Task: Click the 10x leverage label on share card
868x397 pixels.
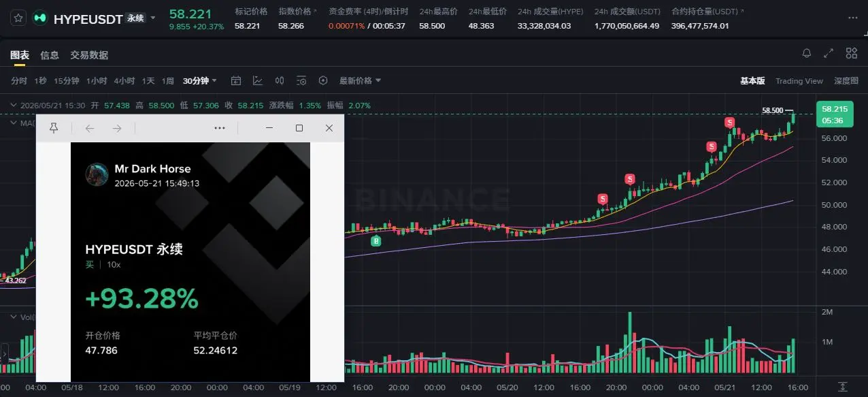Action: tap(114, 264)
